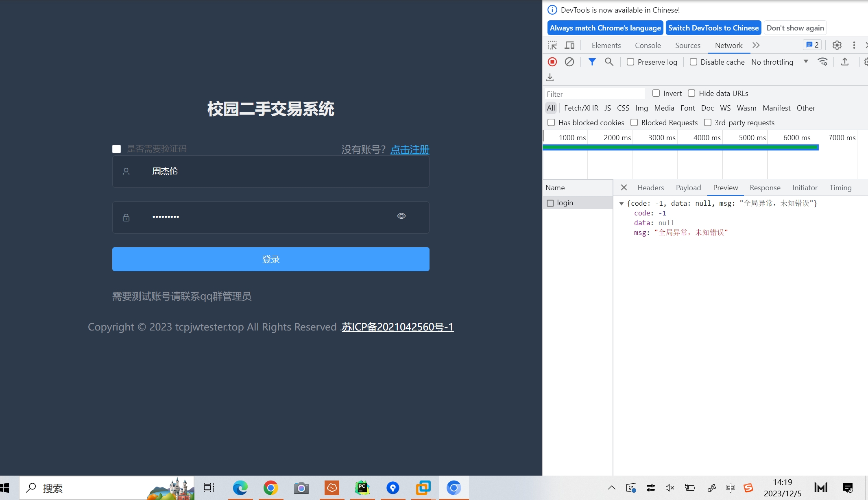This screenshot has width=868, height=500.
Task: Open the hidden DevTools panels chevron
Action: [x=756, y=45]
